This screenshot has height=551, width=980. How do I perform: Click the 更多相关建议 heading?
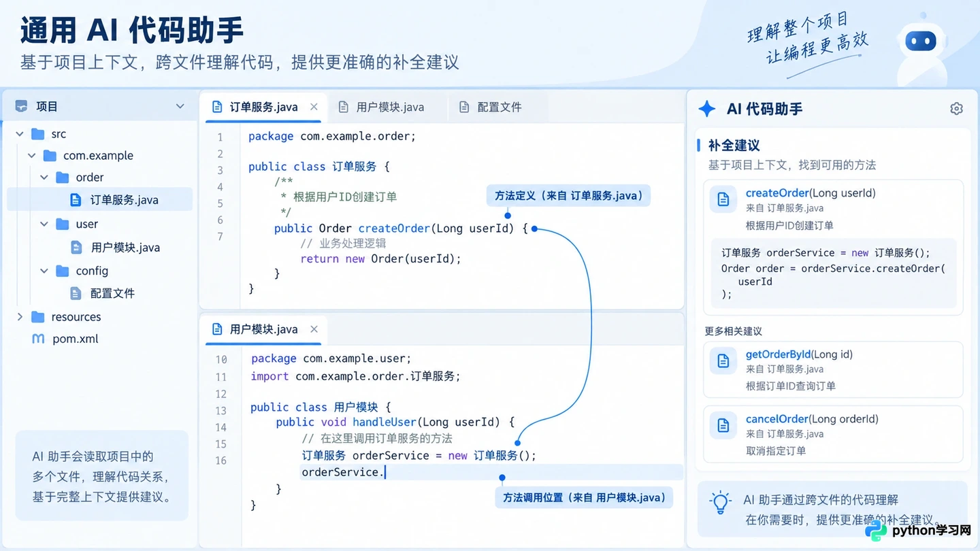(x=733, y=331)
